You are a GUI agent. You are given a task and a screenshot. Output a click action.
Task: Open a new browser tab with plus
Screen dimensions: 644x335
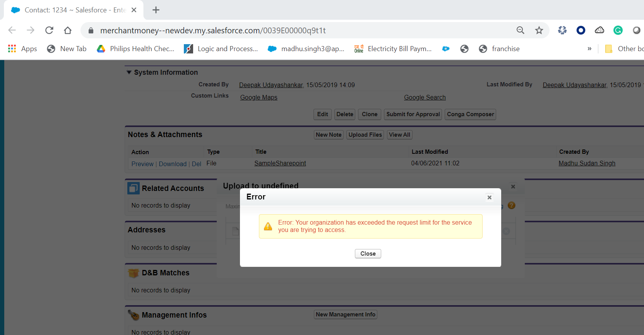(x=156, y=10)
